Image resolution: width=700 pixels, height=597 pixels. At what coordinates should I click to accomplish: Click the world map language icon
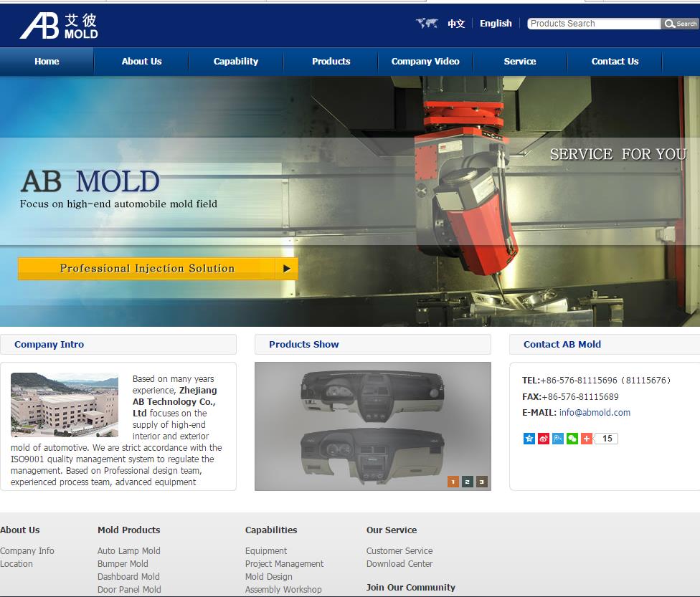(x=427, y=23)
